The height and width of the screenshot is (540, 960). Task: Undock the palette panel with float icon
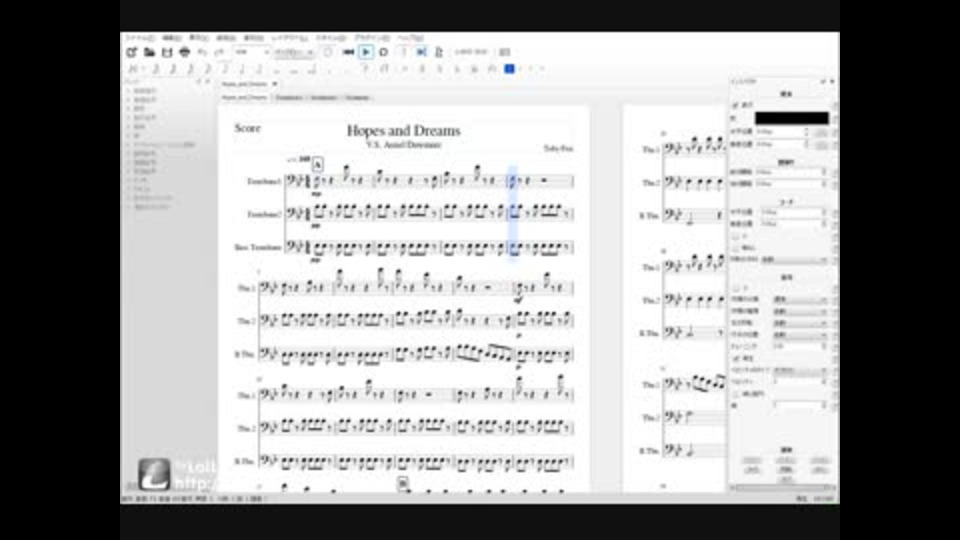click(x=199, y=81)
